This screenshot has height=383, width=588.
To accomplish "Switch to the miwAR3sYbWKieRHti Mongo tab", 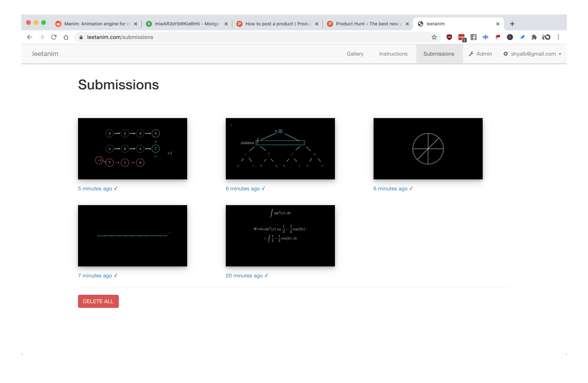I will 186,24.
